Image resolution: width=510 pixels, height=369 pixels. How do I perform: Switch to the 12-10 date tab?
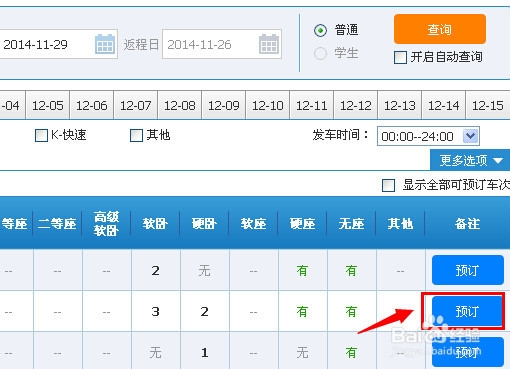(268, 106)
